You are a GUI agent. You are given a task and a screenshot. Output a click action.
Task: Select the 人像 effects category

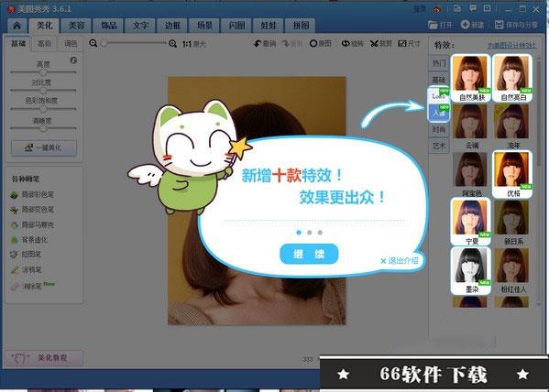pyautogui.click(x=439, y=113)
